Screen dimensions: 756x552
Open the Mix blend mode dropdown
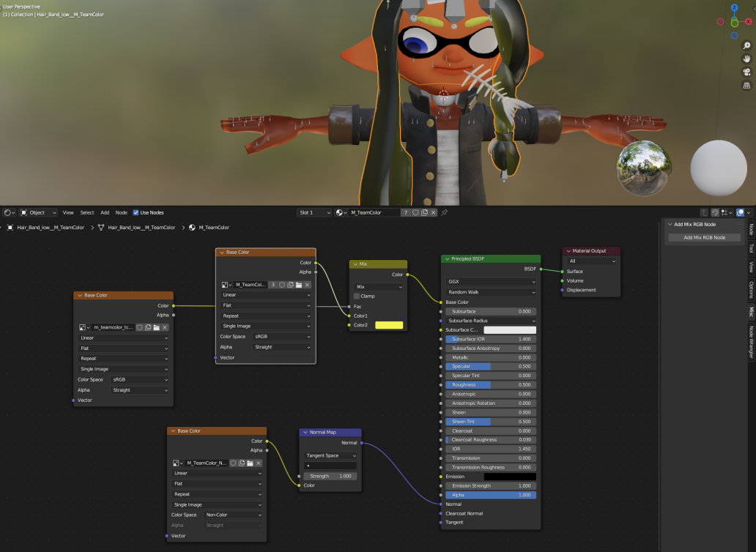click(x=379, y=286)
